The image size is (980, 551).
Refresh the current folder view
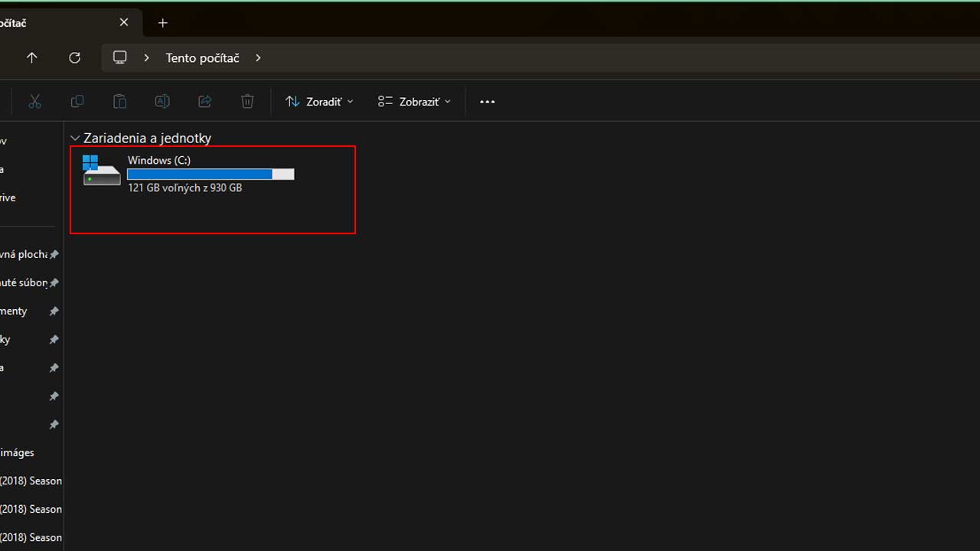(74, 57)
